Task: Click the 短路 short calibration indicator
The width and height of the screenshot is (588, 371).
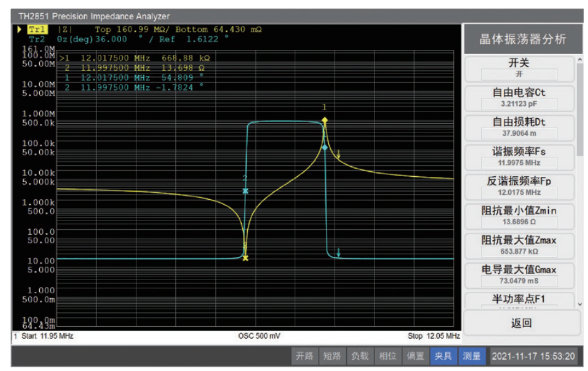Action: pos(332,356)
